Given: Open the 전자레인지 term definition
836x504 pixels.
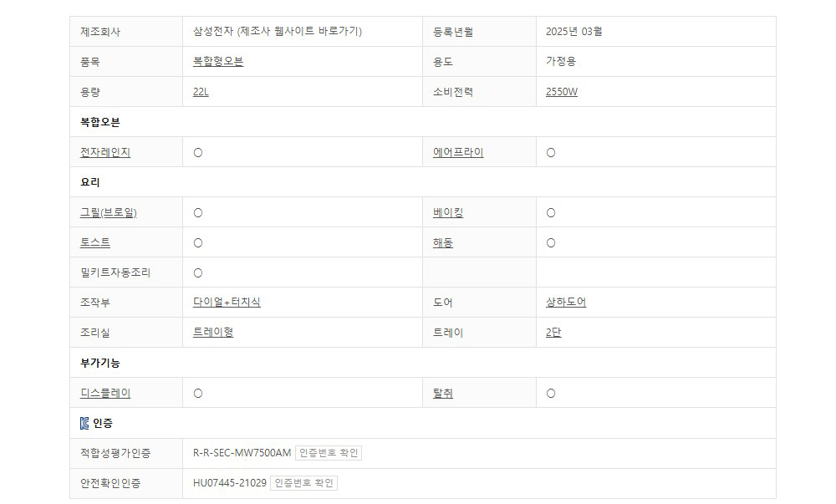Looking at the screenshot, I should pyautogui.click(x=105, y=152).
